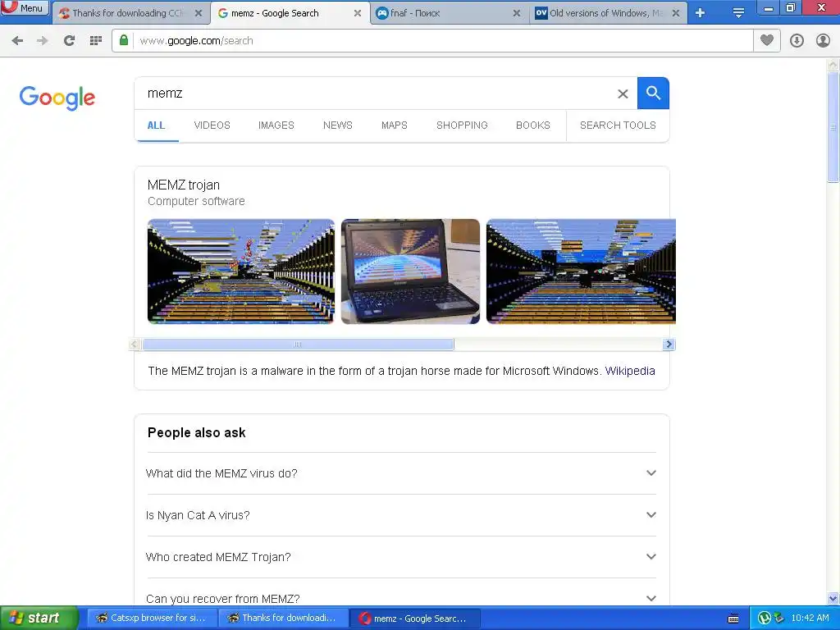This screenshot has height=630, width=840.
Task: Click the Google logo
Action: click(x=57, y=98)
